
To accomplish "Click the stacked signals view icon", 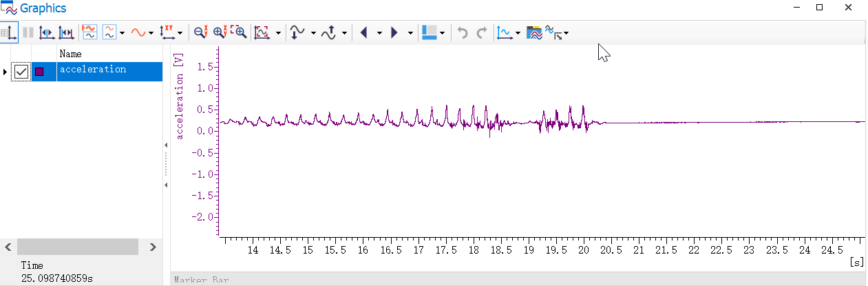I will (x=89, y=32).
